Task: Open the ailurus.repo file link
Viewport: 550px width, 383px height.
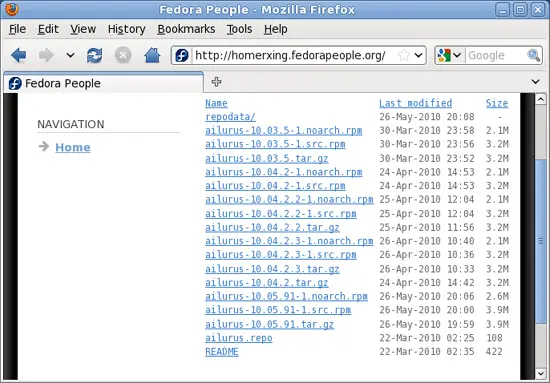Action: (239, 338)
